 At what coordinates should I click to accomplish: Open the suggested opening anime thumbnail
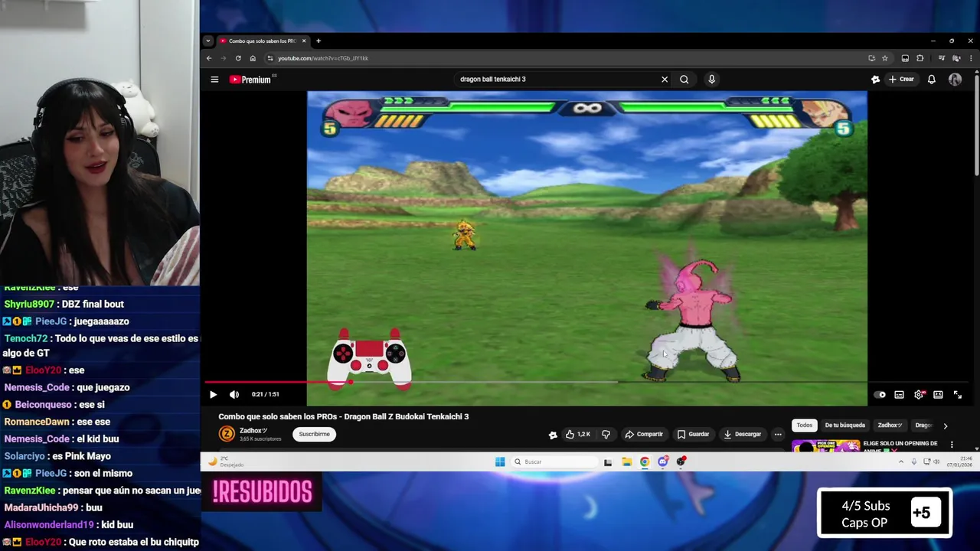pos(825,445)
